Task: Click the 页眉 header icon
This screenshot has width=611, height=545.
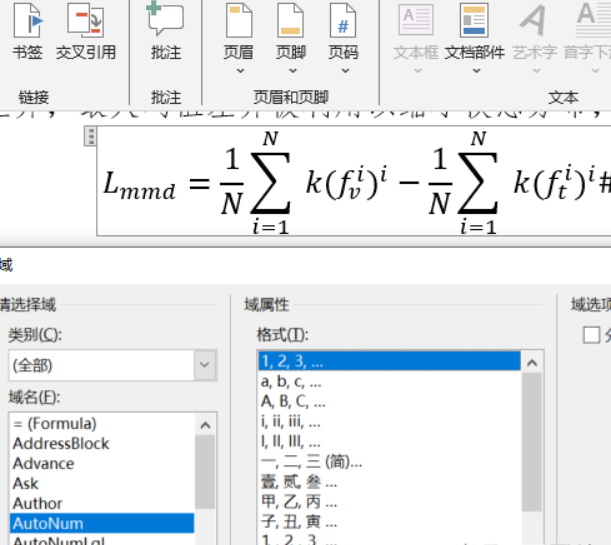Action: 238,21
